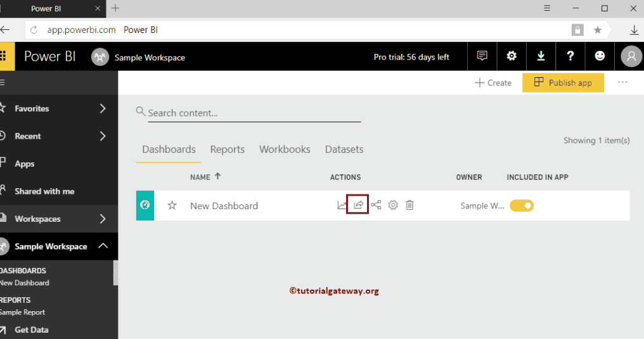Image resolution: width=644 pixels, height=339 pixels.
Task: Switch to the Workbooks tab
Action: point(285,150)
